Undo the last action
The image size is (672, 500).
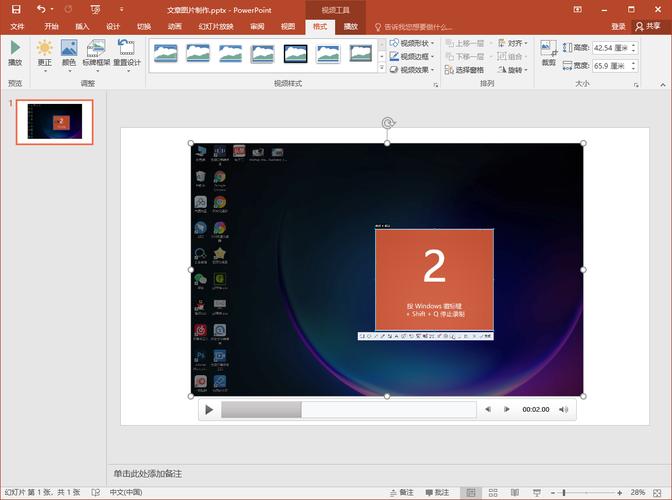point(41,9)
